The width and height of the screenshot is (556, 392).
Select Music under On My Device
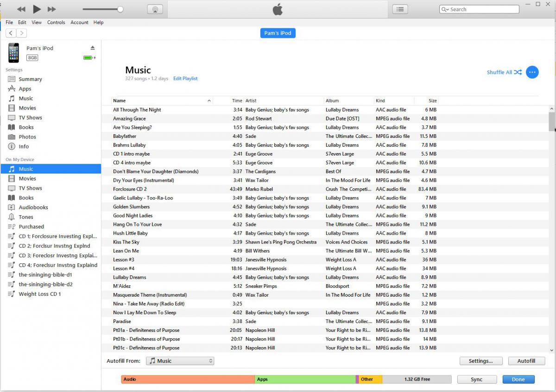point(51,169)
